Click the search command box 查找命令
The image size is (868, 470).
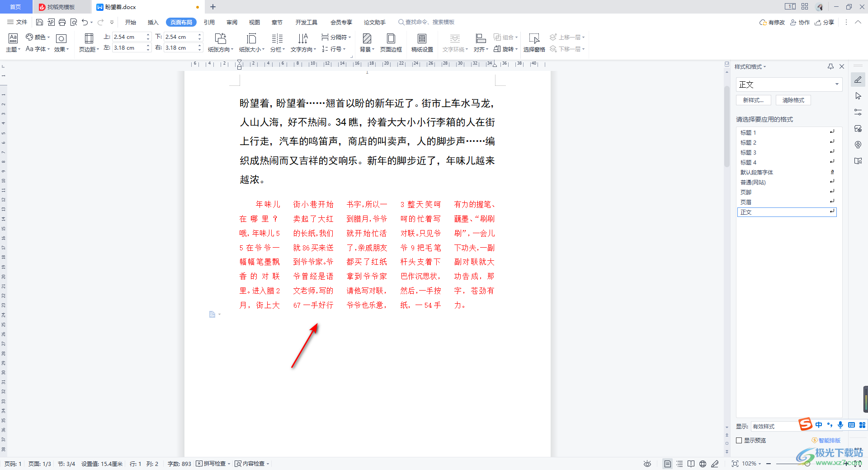pos(426,22)
